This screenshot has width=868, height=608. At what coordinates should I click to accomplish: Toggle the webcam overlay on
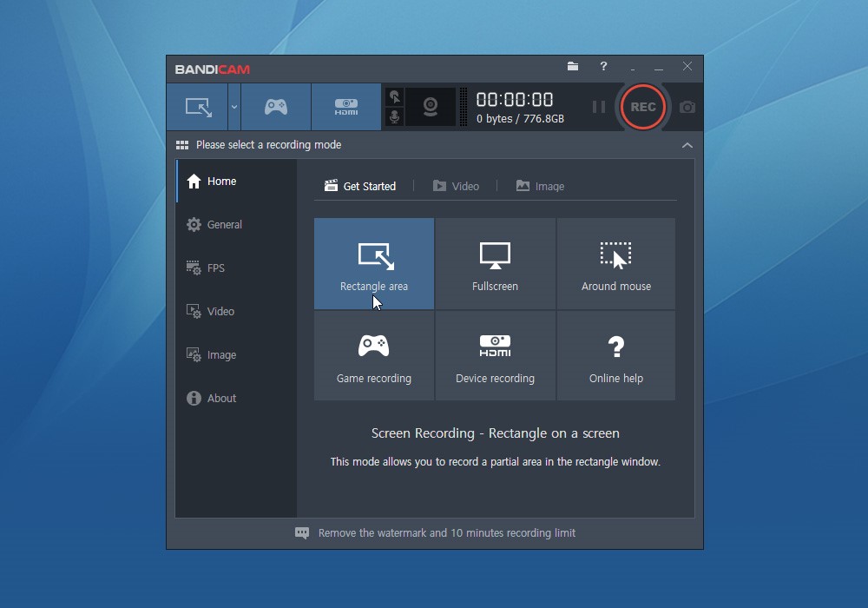coord(431,106)
